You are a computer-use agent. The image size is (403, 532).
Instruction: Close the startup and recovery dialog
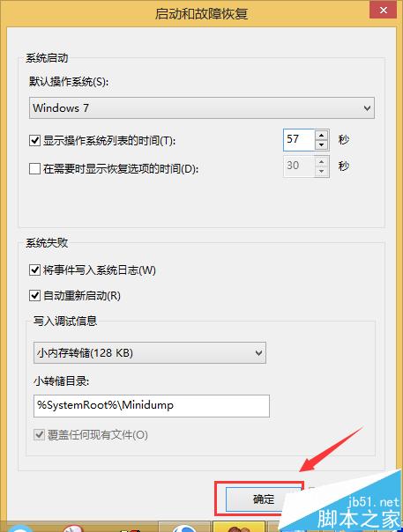point(384,10)
